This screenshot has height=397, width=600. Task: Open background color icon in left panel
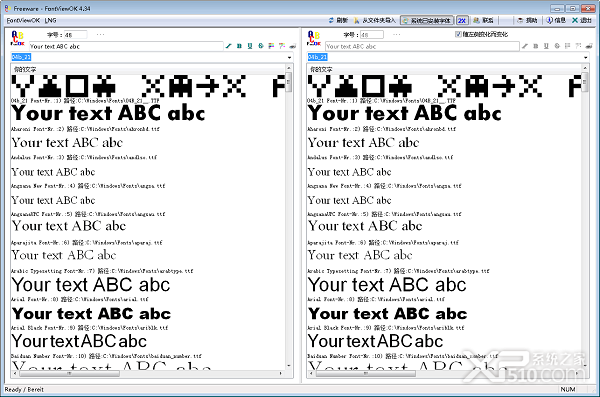[x=282, y=46]
